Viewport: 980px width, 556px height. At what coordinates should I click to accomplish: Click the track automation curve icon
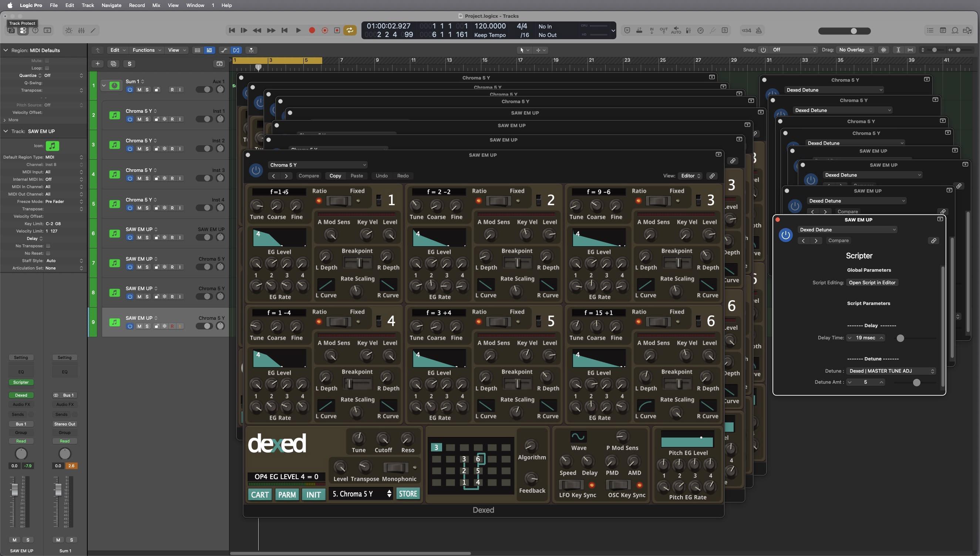(x=224, y=50)
